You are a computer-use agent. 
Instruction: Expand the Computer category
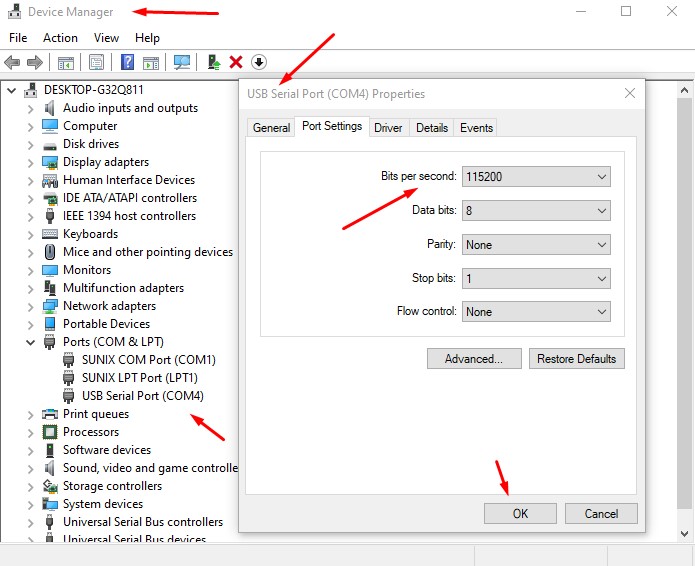tap(31, 127)
